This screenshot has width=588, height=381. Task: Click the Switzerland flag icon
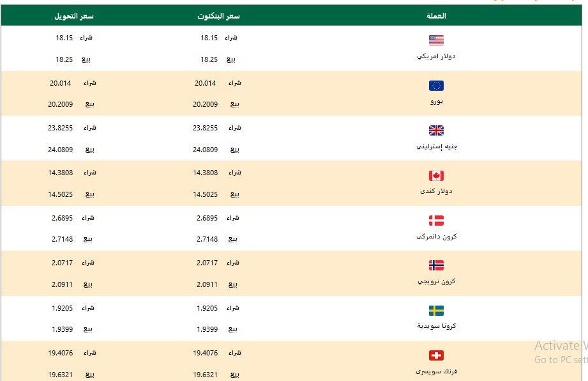(436, 355)
